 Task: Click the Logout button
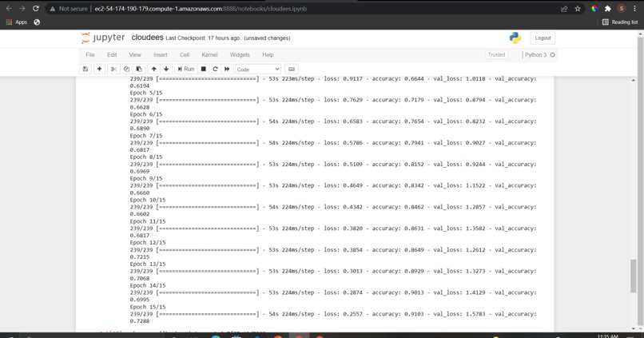pyautogui.click(x=543, y=38)
